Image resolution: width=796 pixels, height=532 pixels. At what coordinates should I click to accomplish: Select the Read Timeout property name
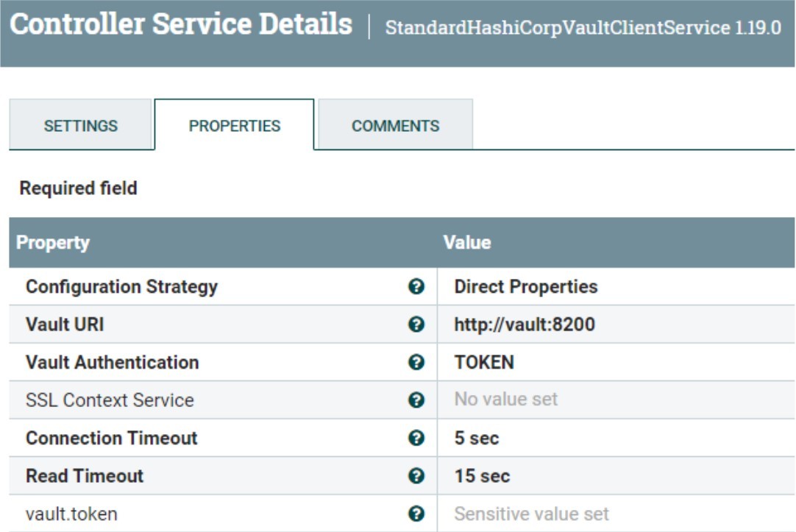85,475
